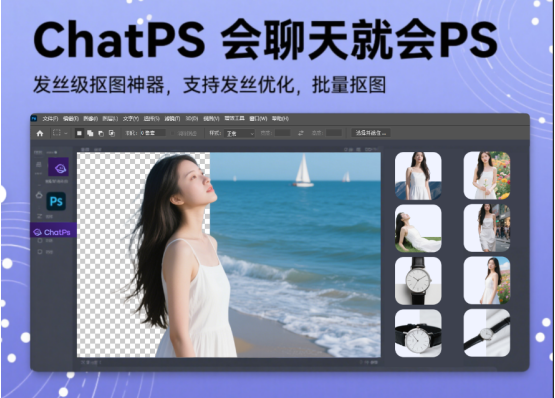Go to Home screen via house icon
Screen dimensions: 555x398
pyautogui.click(x=40, y=133)
